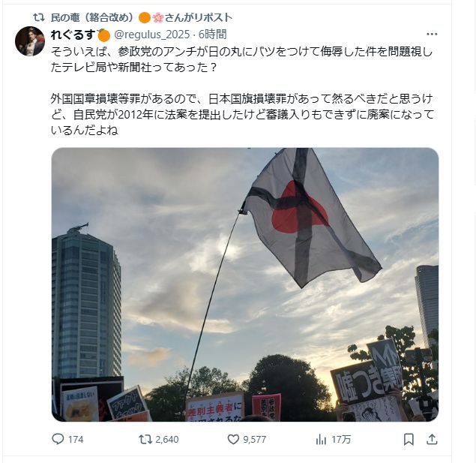
Task: Click the 174 replies count
Action: tap(76, 440)
